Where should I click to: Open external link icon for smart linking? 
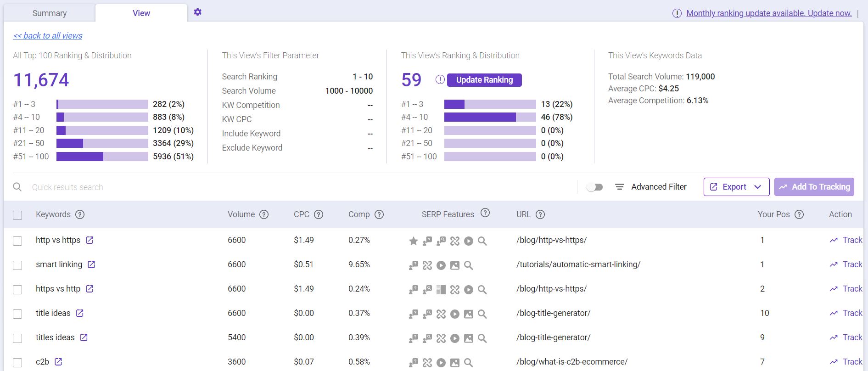[92, 264]
